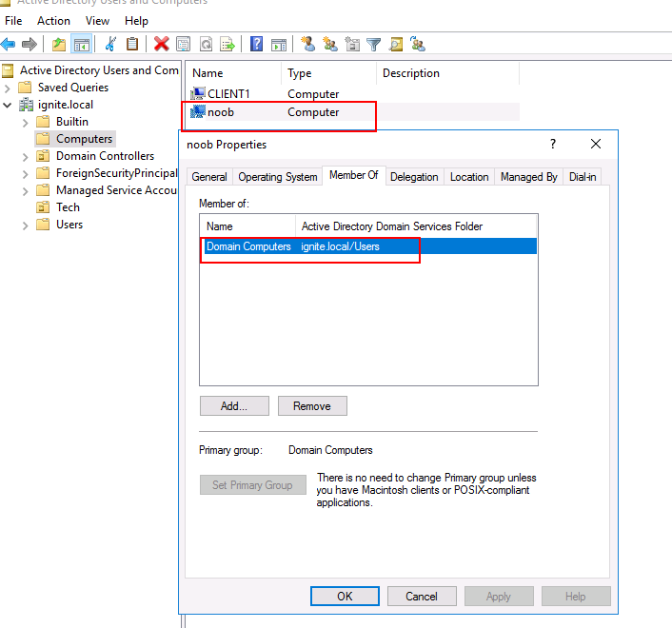Open the File menu
This screenshot has height=628, width=672.
pyautogui.click(x=13, y=21)
